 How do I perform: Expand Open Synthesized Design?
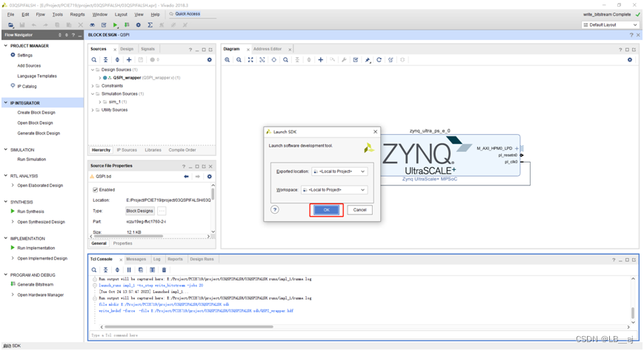pos(13,222)
